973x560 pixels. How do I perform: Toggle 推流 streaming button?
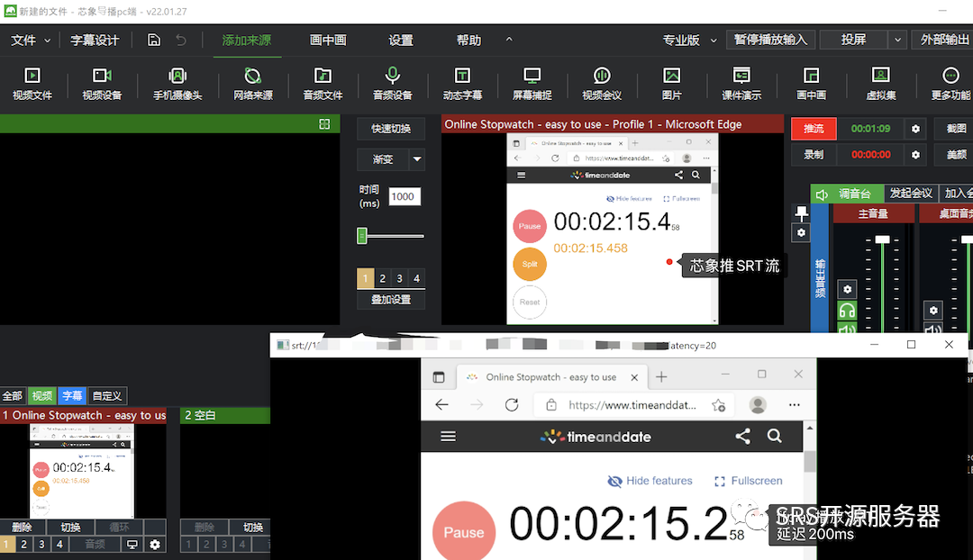click(x=814, y=129)
